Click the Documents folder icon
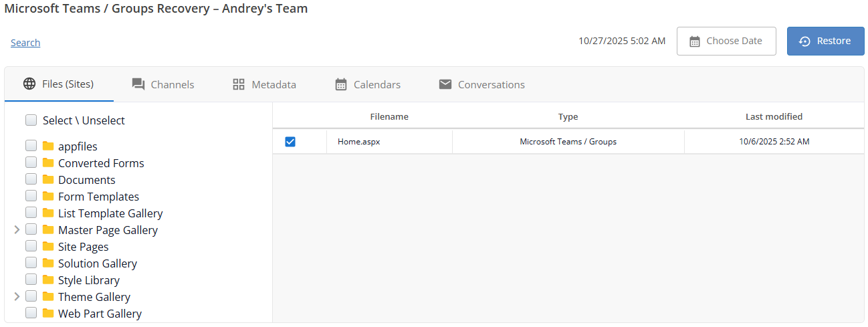The width and height of the screenshot is (868, 327). tap(48, 180)
